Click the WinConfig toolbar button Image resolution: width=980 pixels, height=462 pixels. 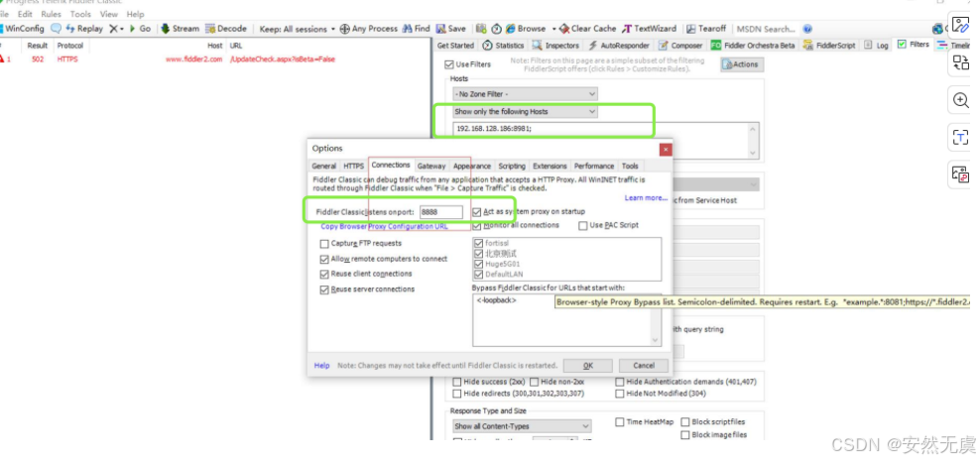23,29
